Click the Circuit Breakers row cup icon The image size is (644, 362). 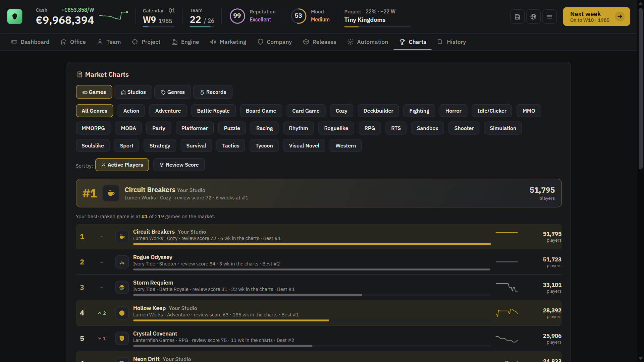point(122,237)
